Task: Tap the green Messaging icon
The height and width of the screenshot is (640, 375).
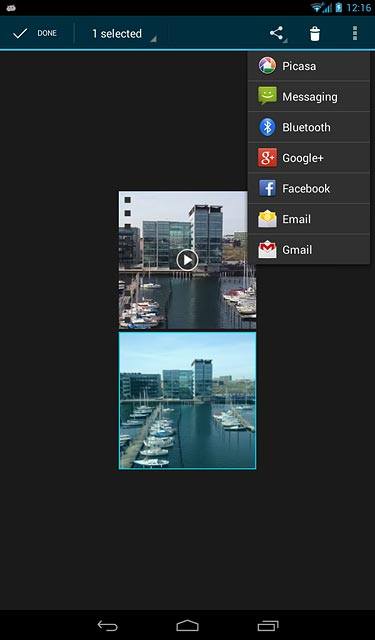Action: click(267, 96)
